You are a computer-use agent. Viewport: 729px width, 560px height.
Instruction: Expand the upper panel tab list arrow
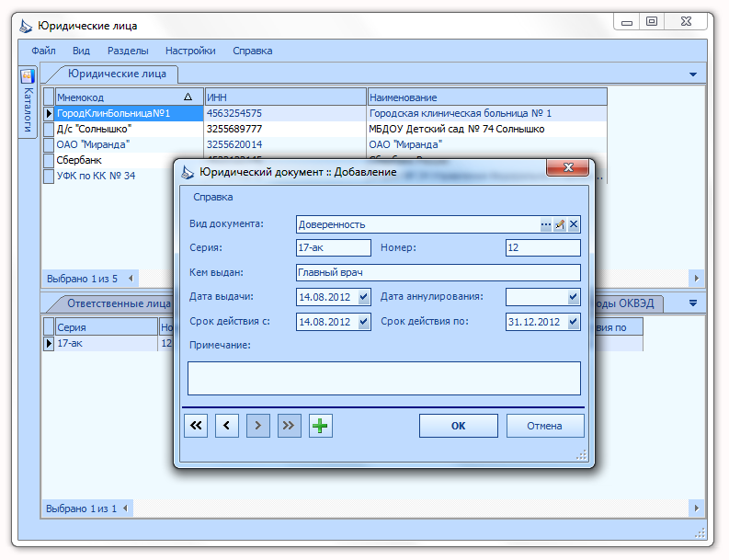pos(693,74)
